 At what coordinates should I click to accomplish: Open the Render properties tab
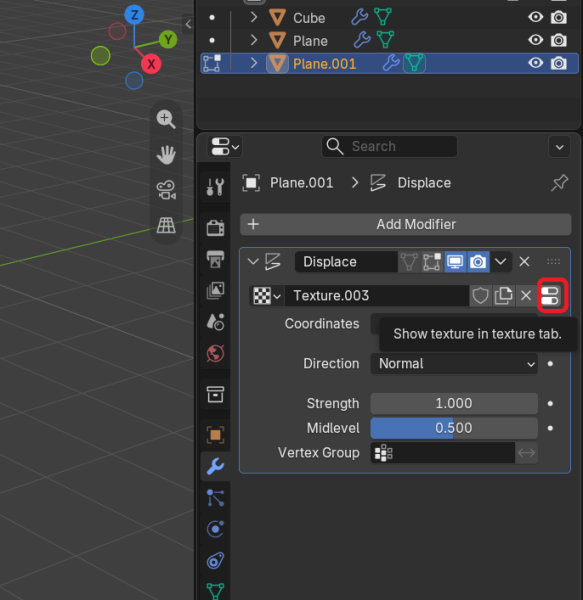click(215, 228)
